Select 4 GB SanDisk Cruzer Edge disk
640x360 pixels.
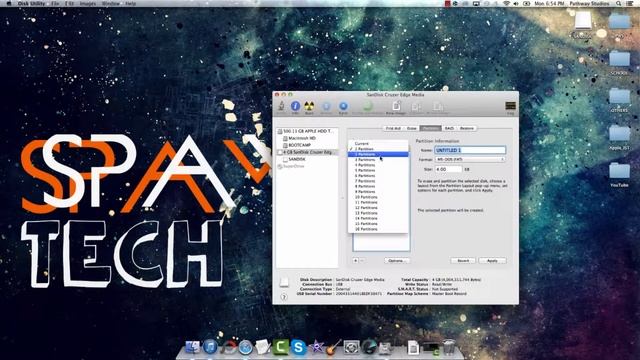[307, 152]
